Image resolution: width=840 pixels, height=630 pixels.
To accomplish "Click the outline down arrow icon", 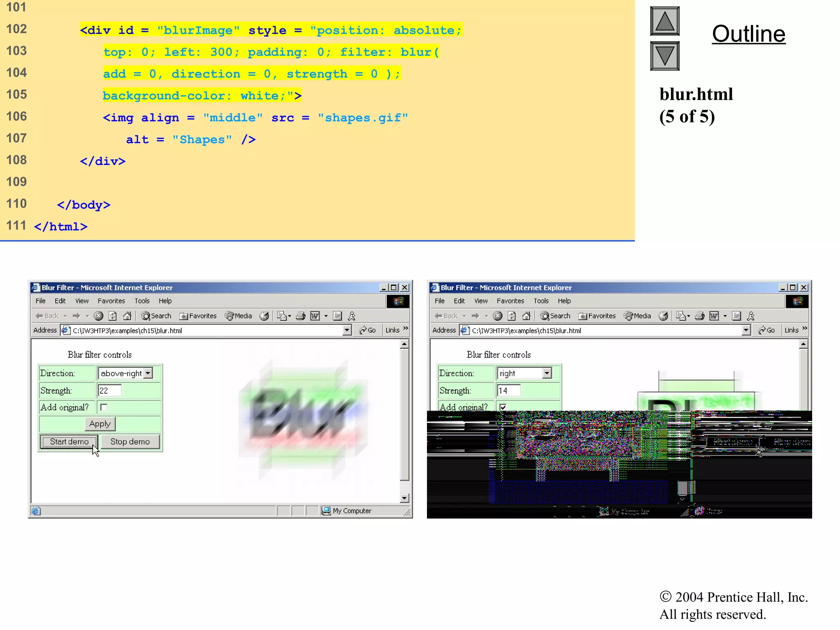I will 664,56.
